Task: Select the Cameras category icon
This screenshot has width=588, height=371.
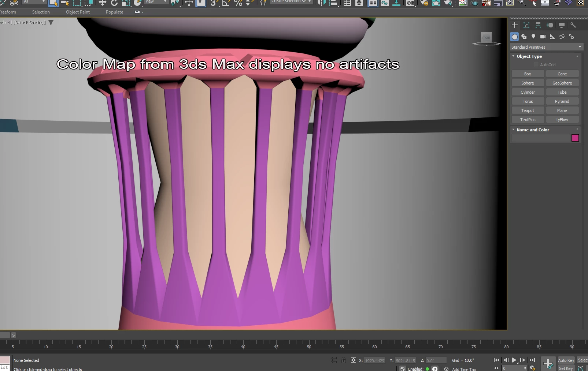Action: tap(543, 37)
